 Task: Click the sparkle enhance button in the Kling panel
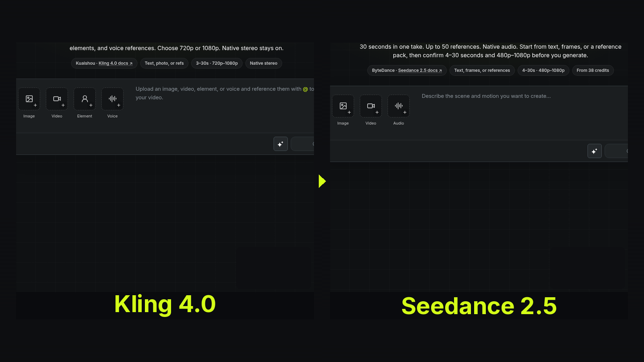(x=281, y=144)
